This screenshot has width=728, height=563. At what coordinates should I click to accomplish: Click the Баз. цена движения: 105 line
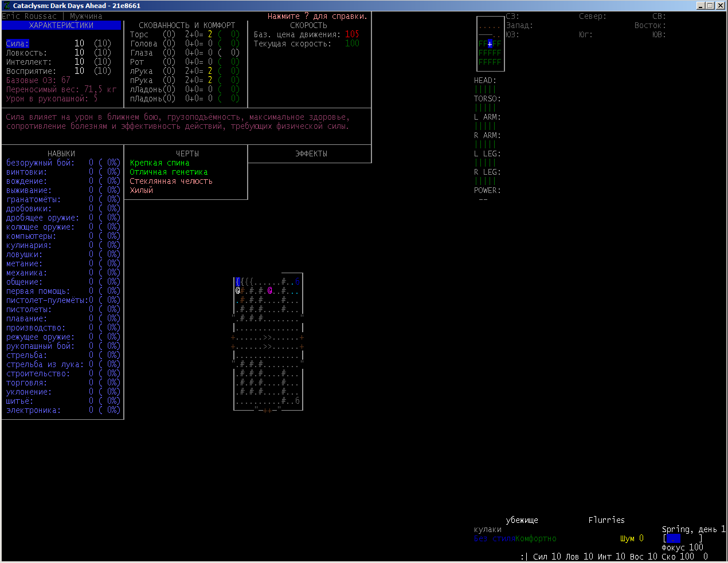coord(307,34)
